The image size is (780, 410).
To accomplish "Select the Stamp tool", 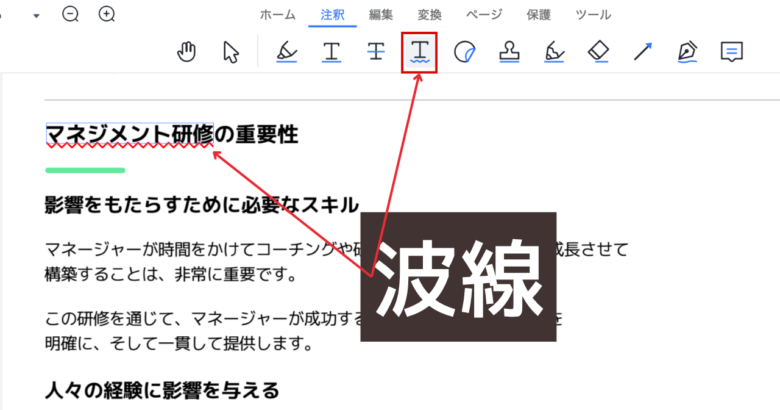I will coord(508,52).
